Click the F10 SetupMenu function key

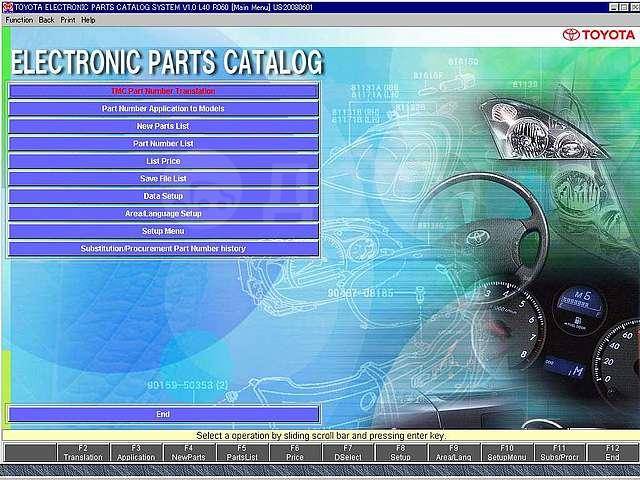[x=507, y=453]
